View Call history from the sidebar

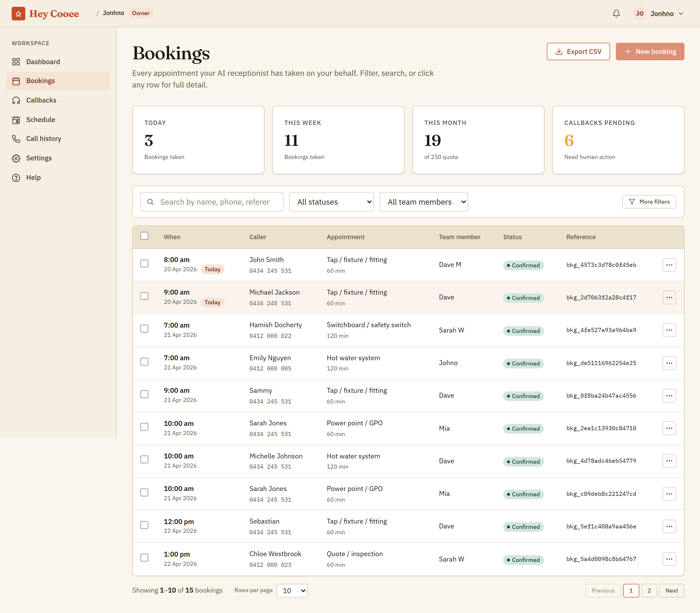tap(43, 139)
